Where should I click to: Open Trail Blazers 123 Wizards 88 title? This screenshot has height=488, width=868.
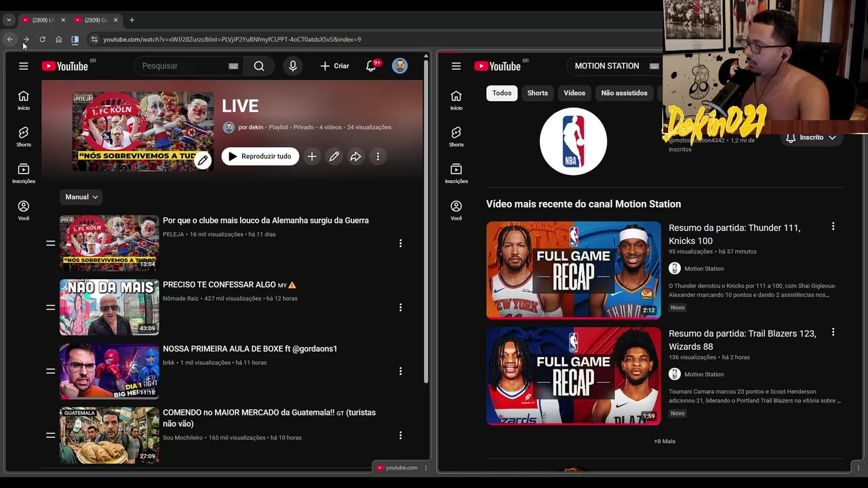click(x=742, y=340)
